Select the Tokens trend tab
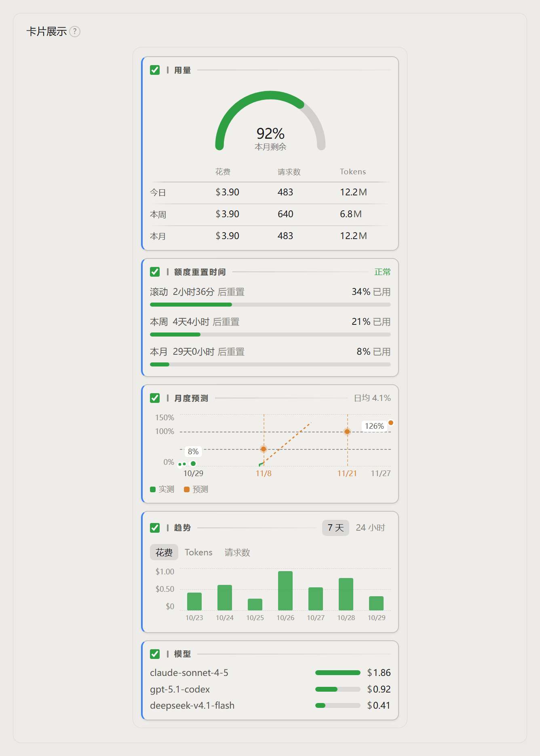This screenshot has height=756, width=540. tap(198, 553)
